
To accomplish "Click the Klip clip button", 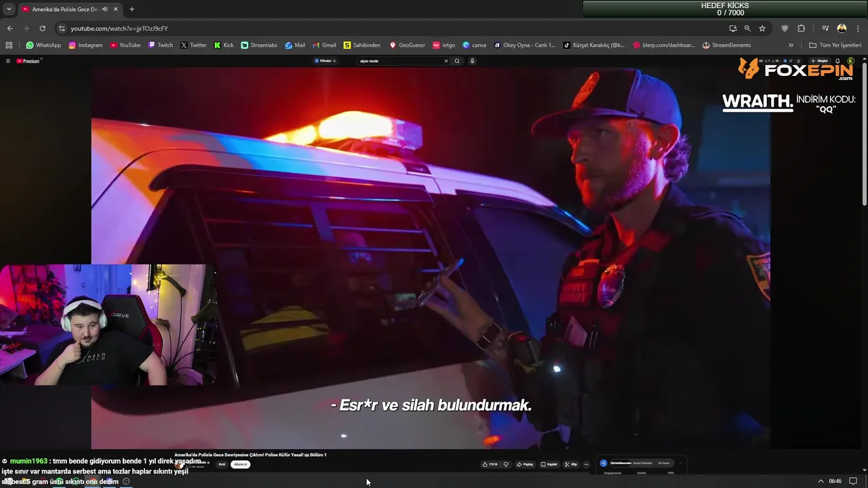I will 571,464.
